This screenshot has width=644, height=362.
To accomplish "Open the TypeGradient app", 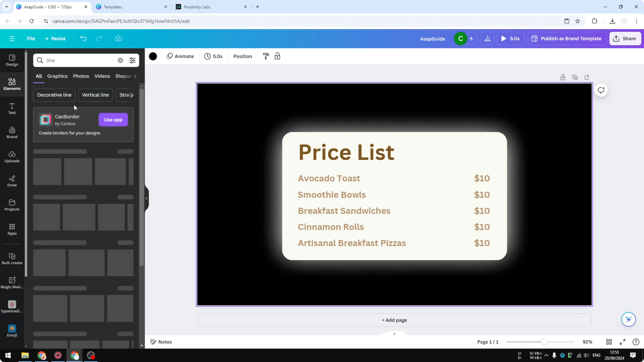I will 12,307.
